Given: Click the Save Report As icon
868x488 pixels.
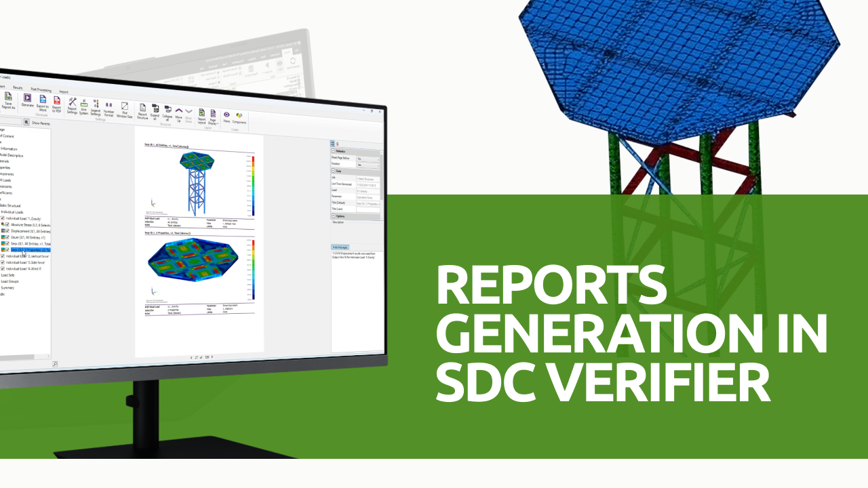Looking at the screenshot, I should pos(9,98).
